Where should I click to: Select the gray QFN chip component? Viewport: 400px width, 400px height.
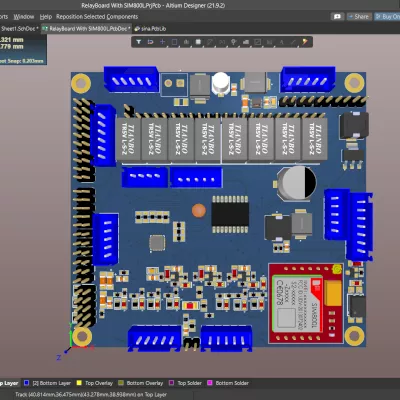[x=157, y=243]
